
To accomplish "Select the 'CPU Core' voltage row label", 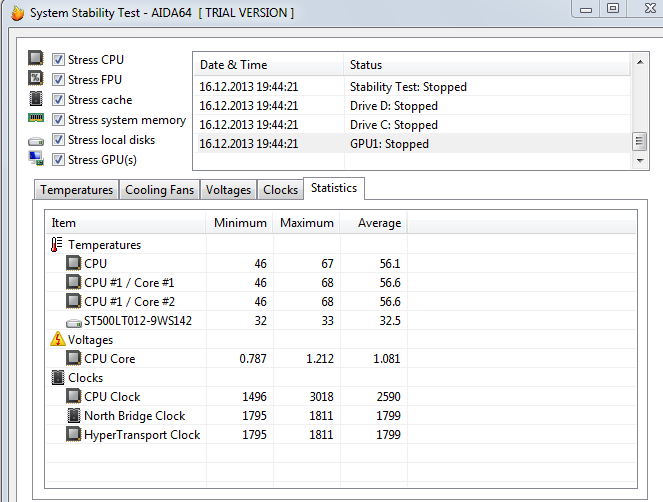I will click(x=110, y=359).
